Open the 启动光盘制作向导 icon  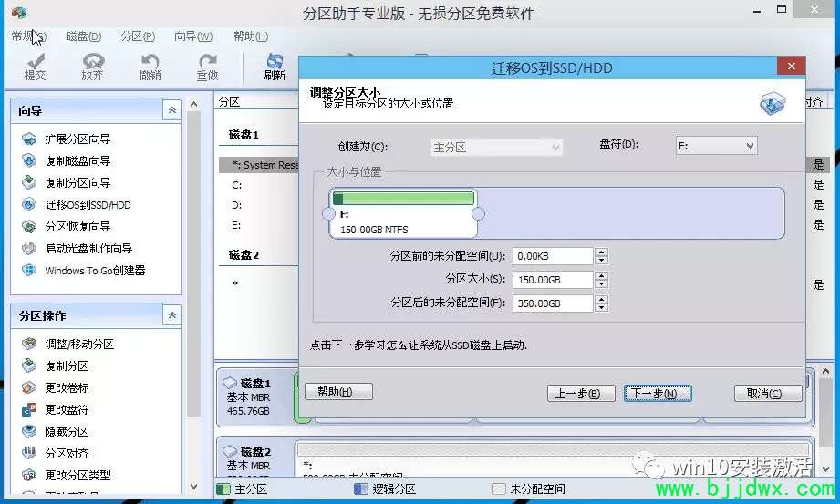[x=29, y=249]
